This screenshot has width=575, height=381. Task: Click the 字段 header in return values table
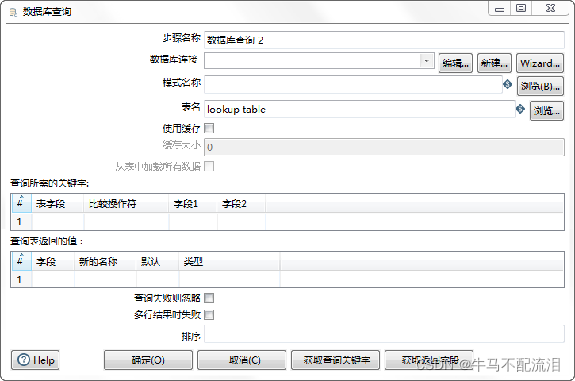(53, 261)
